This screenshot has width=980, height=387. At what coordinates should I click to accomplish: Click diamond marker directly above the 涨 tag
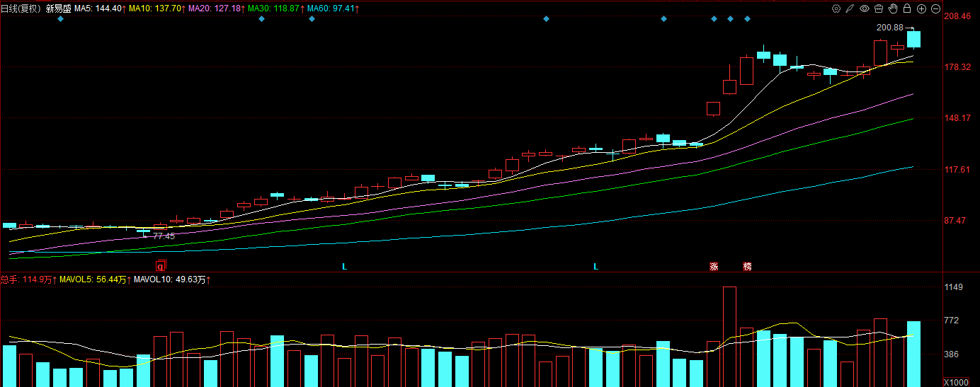(x=714, y=18)
